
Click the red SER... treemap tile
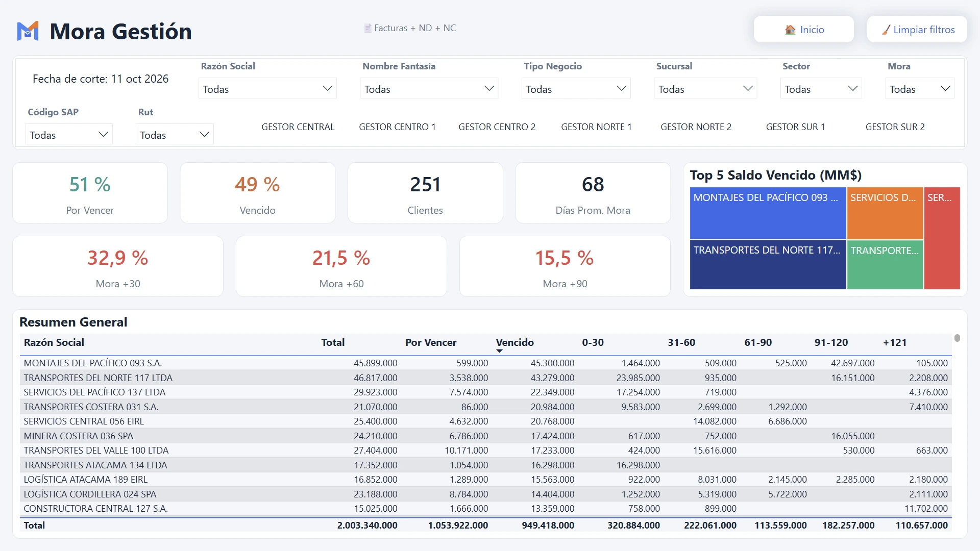pos(942,238)
